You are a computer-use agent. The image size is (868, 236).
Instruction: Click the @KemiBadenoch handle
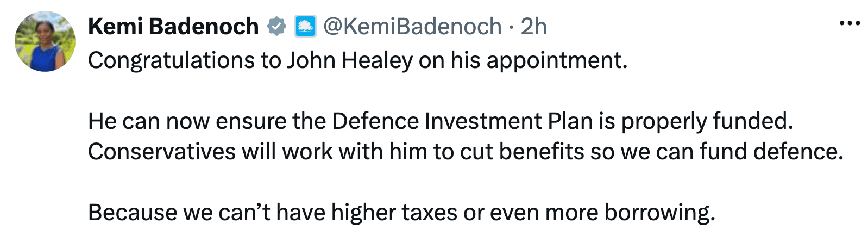click(x=412, y=26)
